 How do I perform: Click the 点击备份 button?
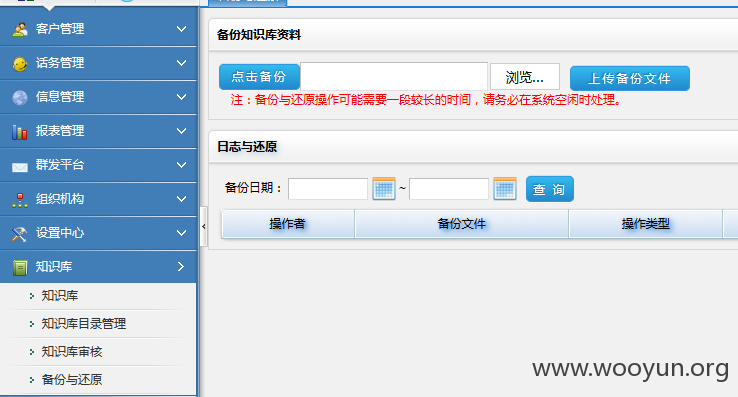(259, 77)
